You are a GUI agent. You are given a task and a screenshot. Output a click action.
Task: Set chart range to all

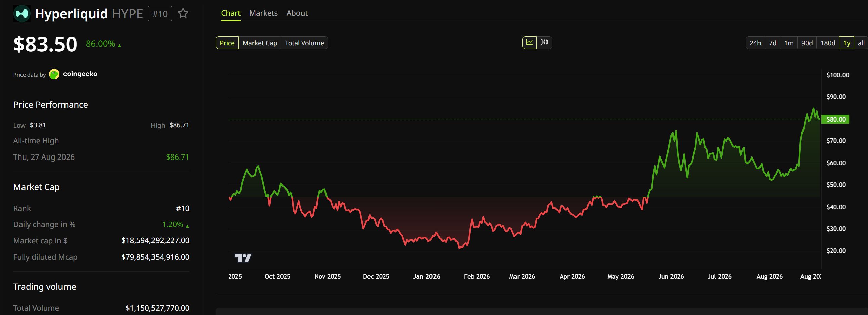coord(861,43)
